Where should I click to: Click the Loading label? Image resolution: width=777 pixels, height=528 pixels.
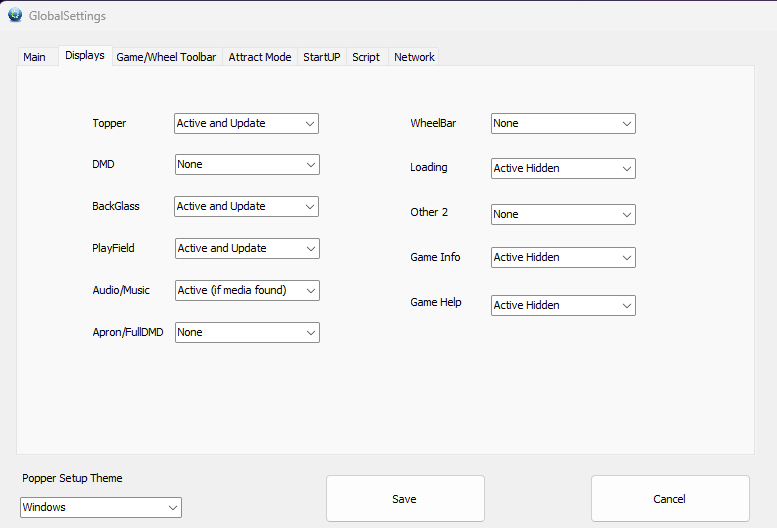click(x=429, y=167)
